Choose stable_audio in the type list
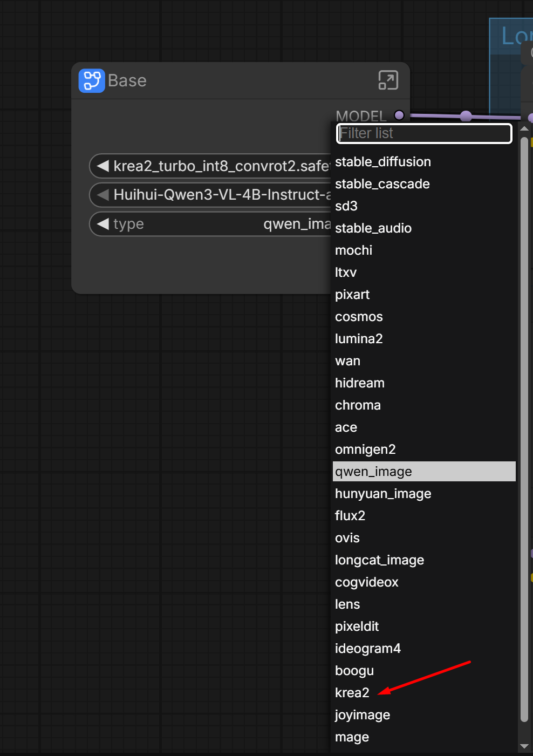Image resolution: width=533 pixels, height=756 pixels. coord(424,228)
